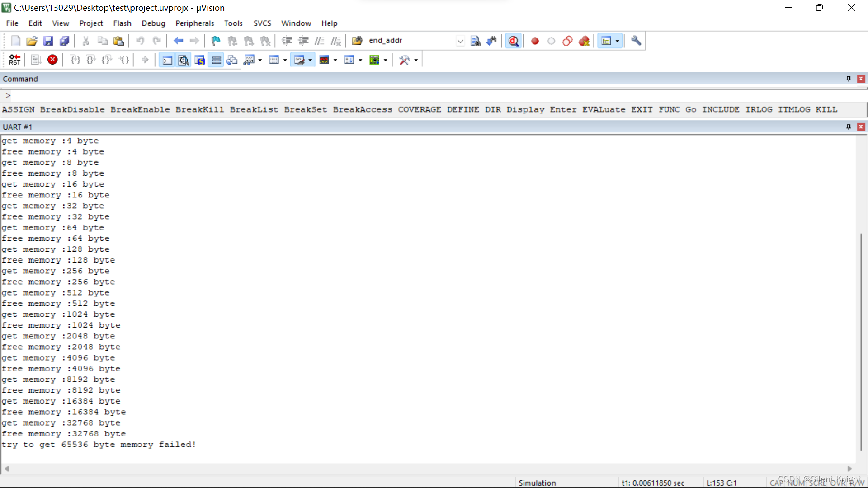Screen dimensions: 868x488
Task: Open the Project menu
Action: [x=91, y=23]
